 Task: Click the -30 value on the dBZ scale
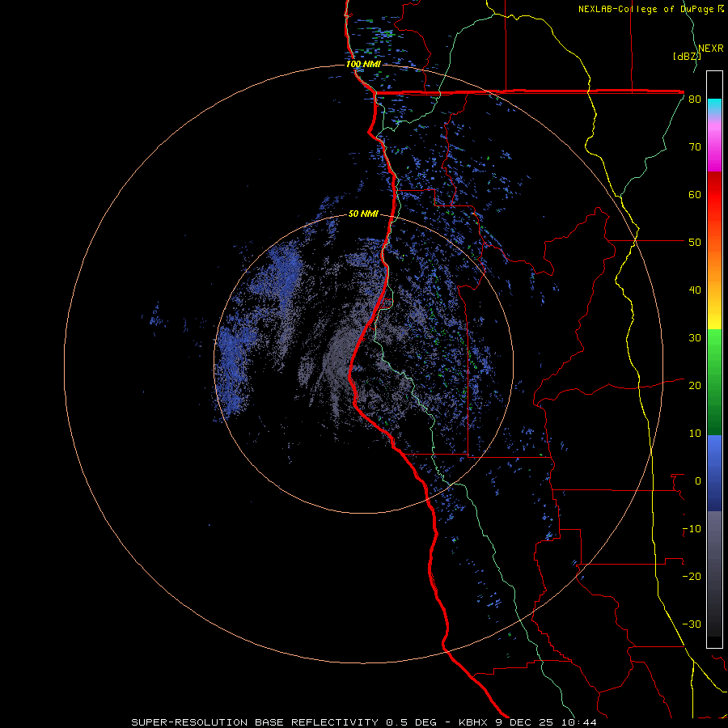click(692, 624)
